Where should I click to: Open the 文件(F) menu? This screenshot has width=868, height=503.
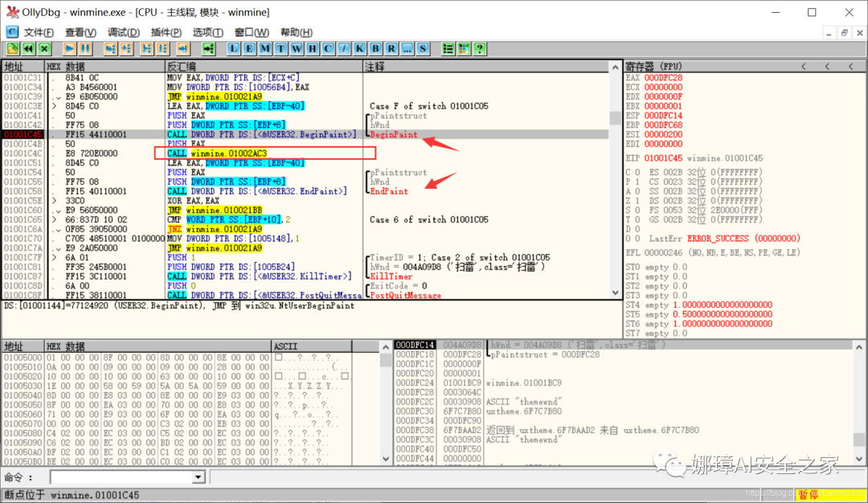point(39,33)
